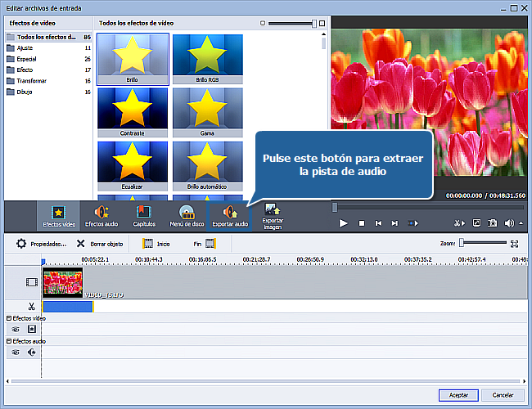The height and width of the screenshot is (409, 532).
Task: Collapse the Efectos video track group
Action: click(9, 317)
